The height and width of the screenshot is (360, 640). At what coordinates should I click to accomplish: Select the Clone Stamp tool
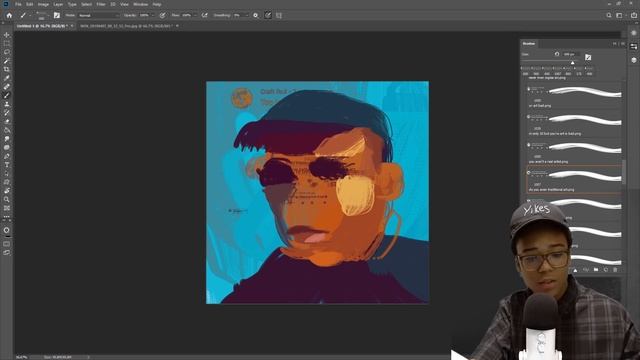(7, 104)
